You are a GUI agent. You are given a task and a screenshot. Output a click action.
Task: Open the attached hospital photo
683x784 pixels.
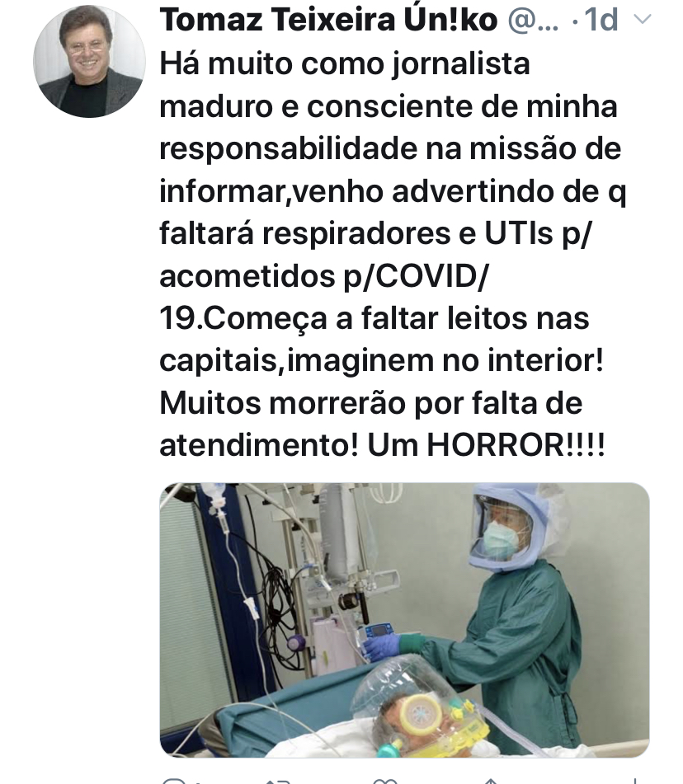[404, 619]
